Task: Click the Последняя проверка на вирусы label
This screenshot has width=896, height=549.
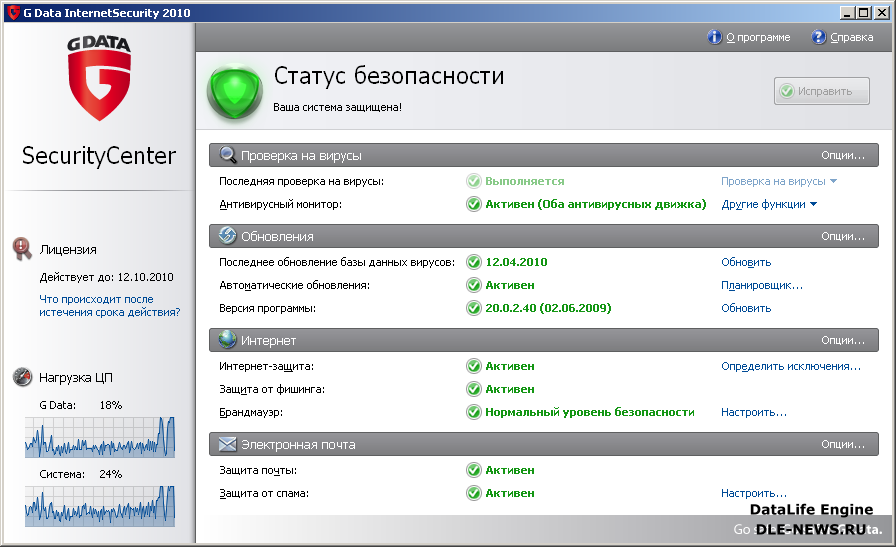Action: tap(302, 181)
